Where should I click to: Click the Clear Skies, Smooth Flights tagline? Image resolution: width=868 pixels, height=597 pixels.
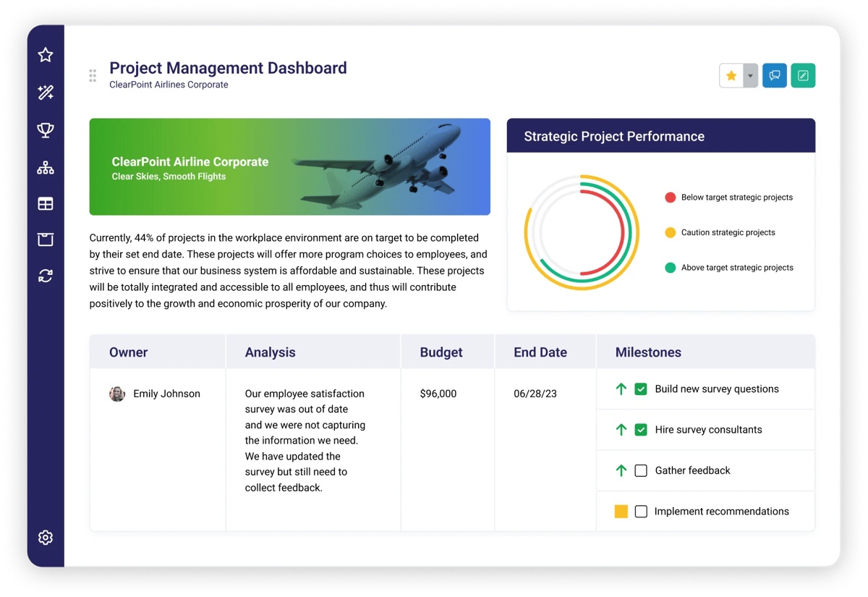click(169, 177)
